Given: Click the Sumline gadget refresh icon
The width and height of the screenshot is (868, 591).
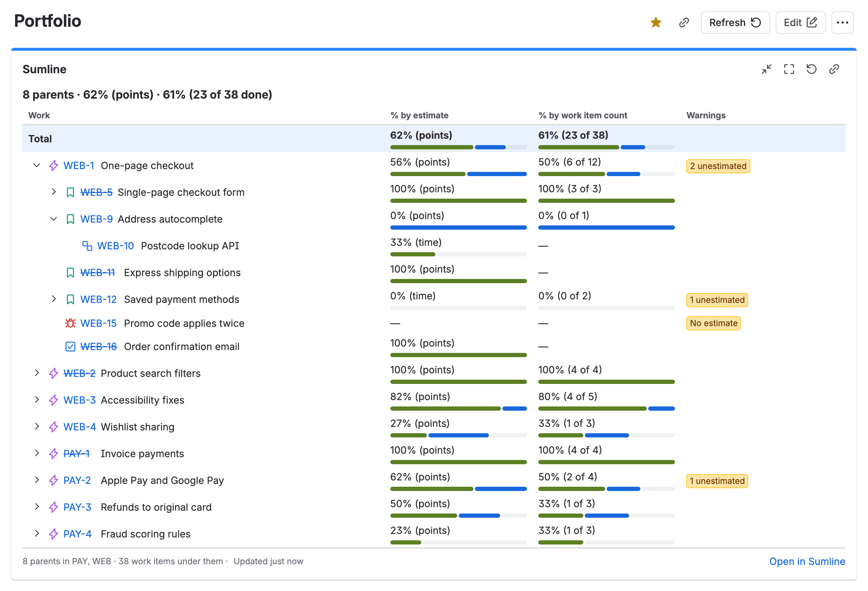Looking at the screenshot, I should coord(811,69).
